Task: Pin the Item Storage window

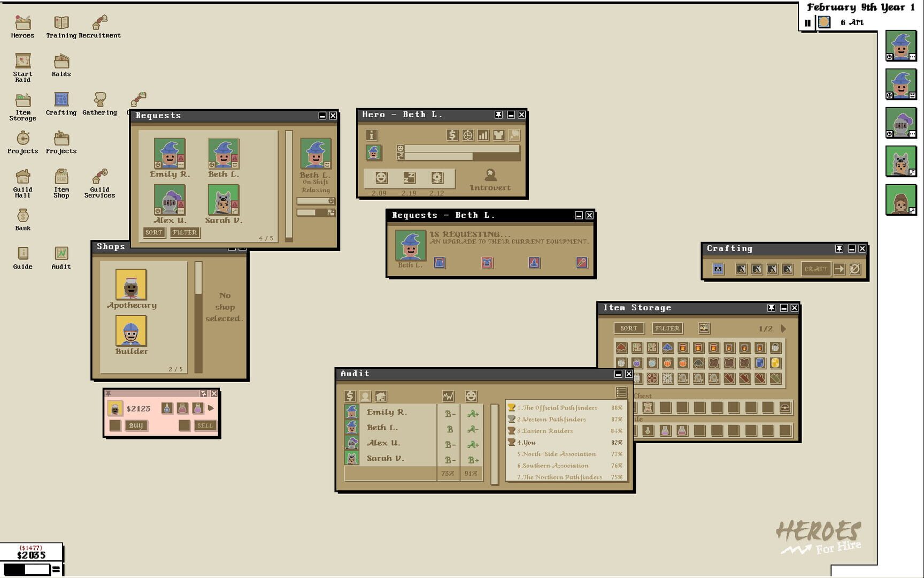Action: [x=771, y=308]
